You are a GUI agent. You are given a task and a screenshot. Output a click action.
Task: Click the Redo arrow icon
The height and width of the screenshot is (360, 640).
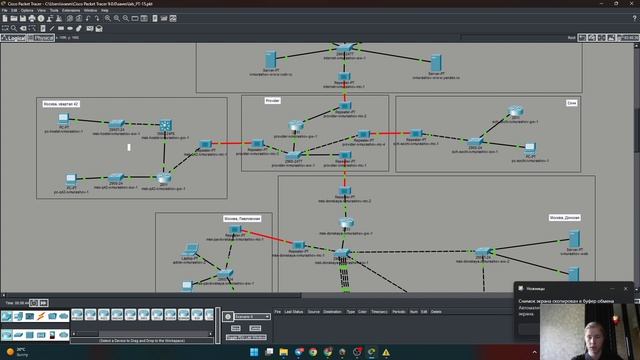[x=97, y=18]
